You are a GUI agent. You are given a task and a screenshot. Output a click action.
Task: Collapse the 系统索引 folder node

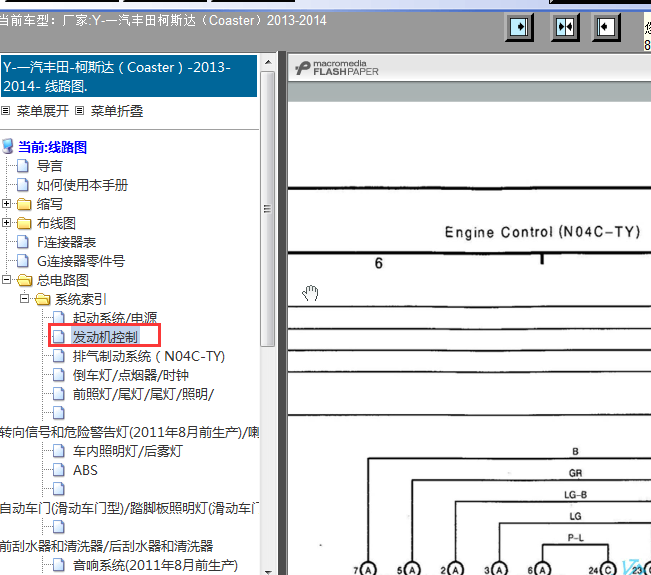click(x=24, y=299)
